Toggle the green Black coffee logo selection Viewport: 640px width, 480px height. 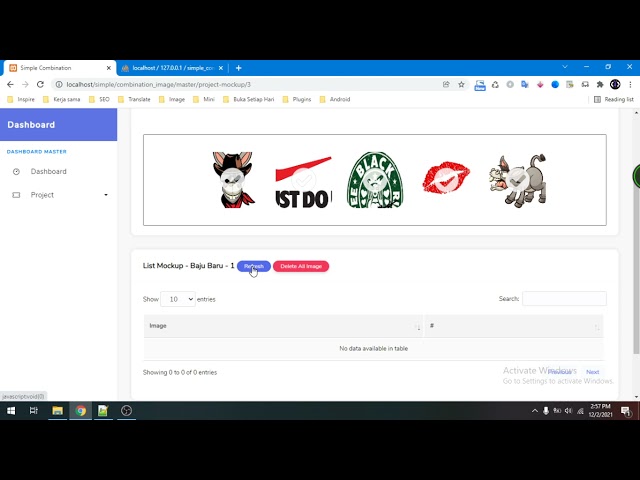375,180
